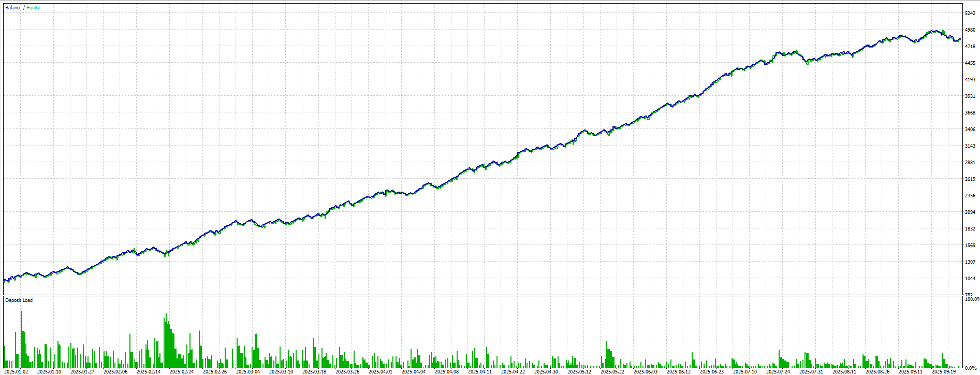Click the 2025.07.31 date label

coord(811,371)
